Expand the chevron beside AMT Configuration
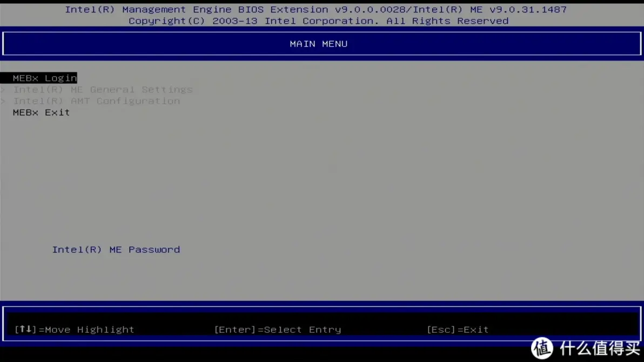 point(3,101)
